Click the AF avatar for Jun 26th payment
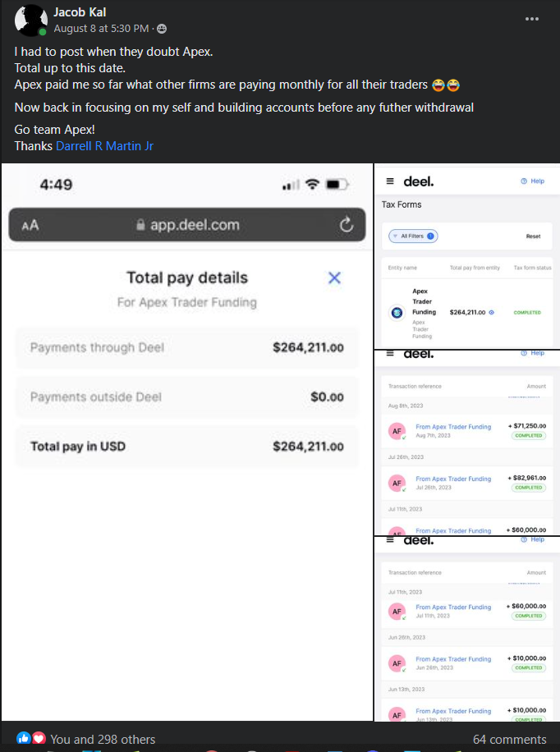Image resolution: width=560 pixels, height=752 pixels. coord(397,663)
